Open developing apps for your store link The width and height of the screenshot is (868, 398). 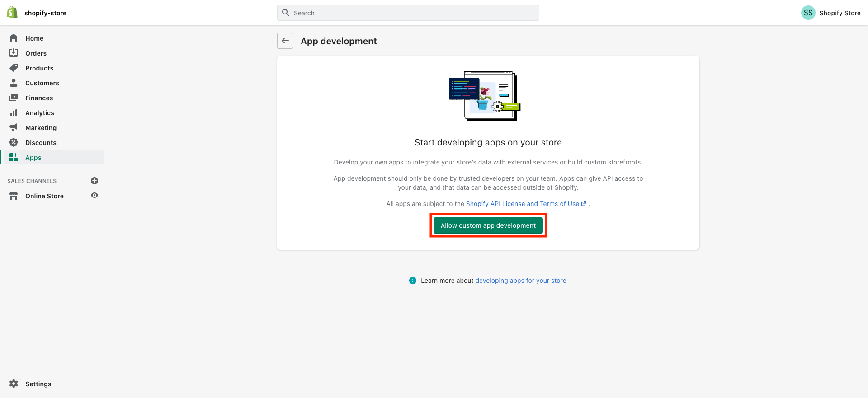click(521, 281)
